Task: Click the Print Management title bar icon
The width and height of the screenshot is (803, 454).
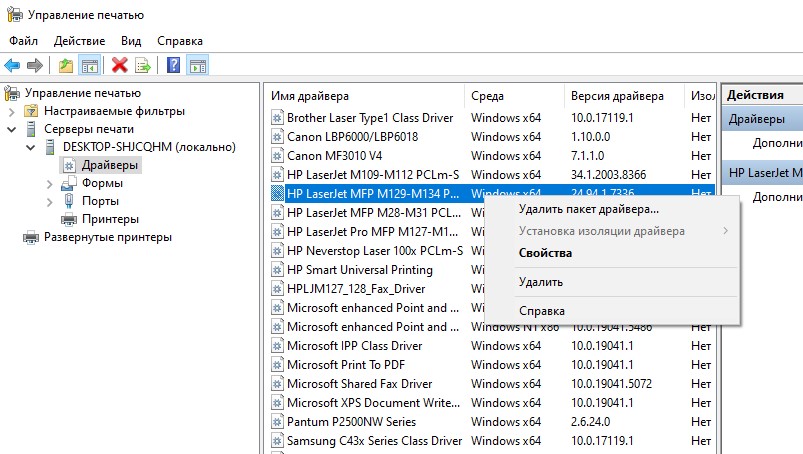Action: coord(14,14)
